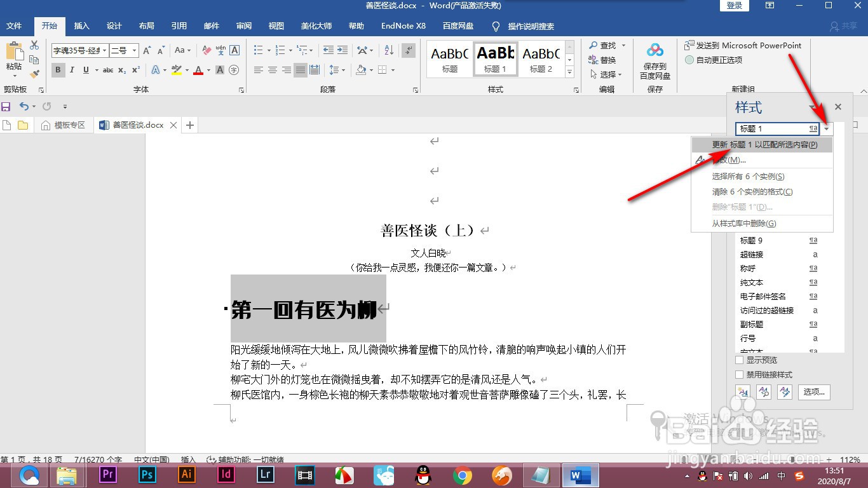Sort paragraphs with A-Z sort icon
Screen dimensions: 868x488
tap(390, 50)
